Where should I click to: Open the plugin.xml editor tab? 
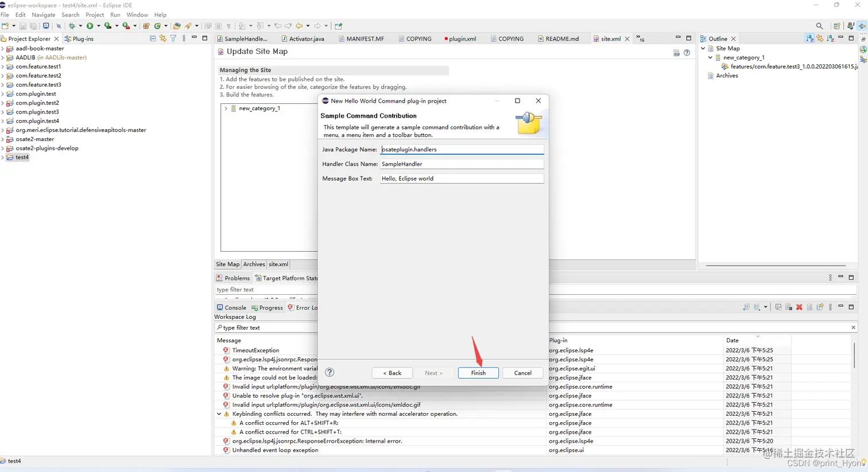[460, 39]
